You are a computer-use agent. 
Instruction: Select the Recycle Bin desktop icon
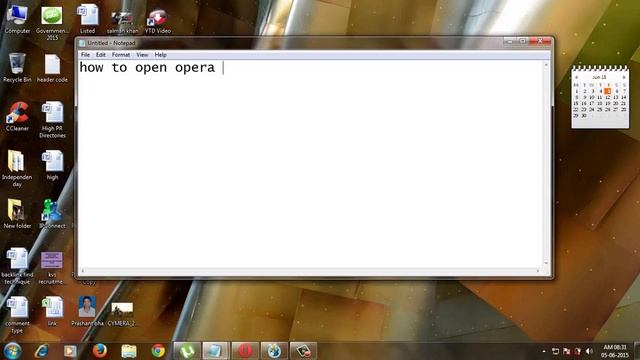click(17, 67)
